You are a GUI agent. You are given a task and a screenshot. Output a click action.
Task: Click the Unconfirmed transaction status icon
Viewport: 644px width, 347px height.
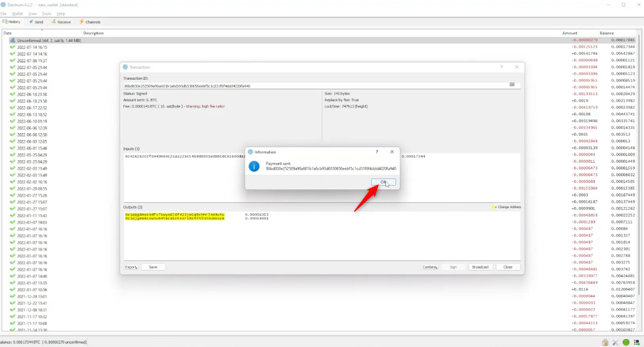point(12,40)
